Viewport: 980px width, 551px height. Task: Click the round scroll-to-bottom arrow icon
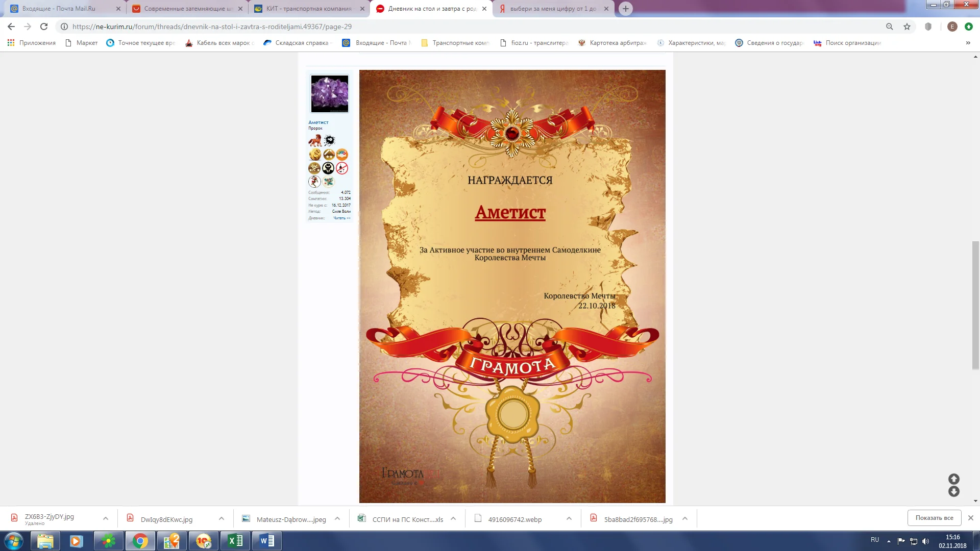953,491
